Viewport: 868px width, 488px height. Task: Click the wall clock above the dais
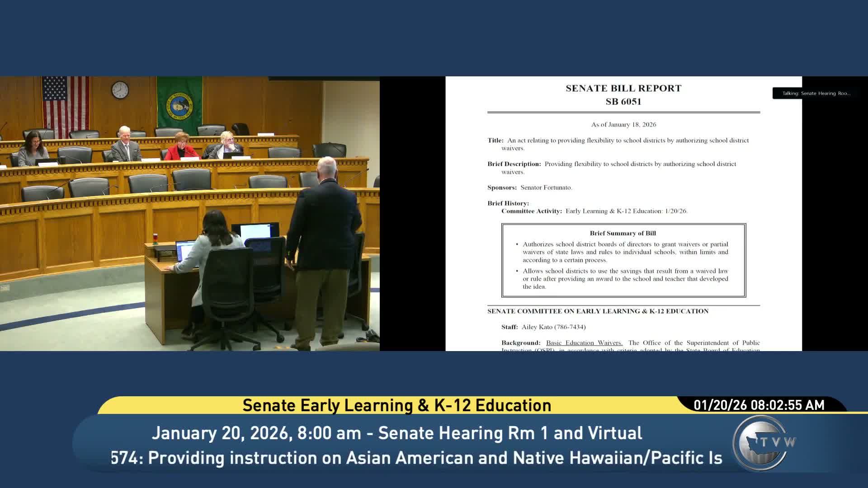pyautogui.click(x=120, y=89)
